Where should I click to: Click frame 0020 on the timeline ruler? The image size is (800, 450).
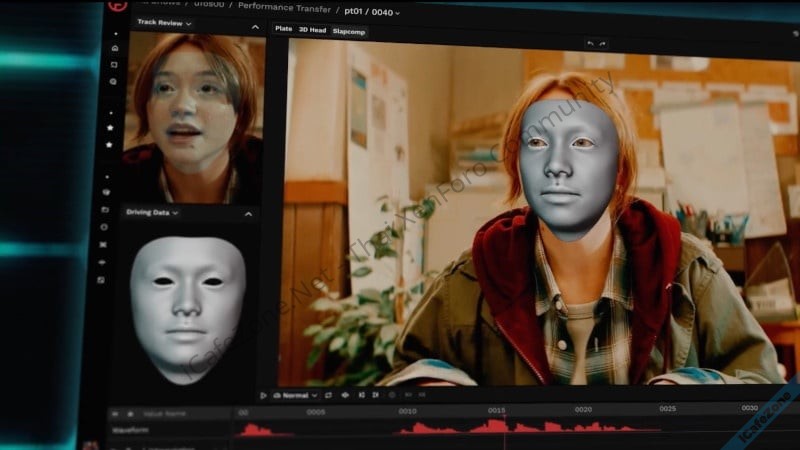click(x=581, y=410)
